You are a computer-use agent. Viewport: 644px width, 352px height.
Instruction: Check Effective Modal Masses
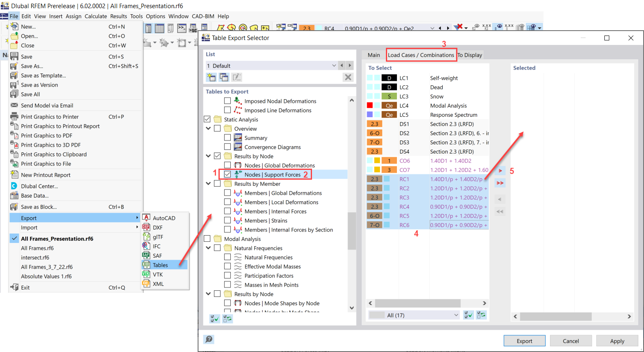pyautogui.click(x=227, y=266)
